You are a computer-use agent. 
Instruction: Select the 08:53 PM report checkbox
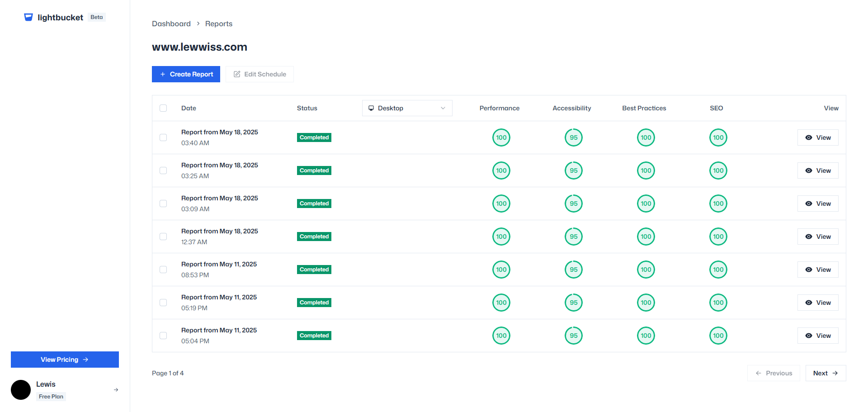[163, 270]
